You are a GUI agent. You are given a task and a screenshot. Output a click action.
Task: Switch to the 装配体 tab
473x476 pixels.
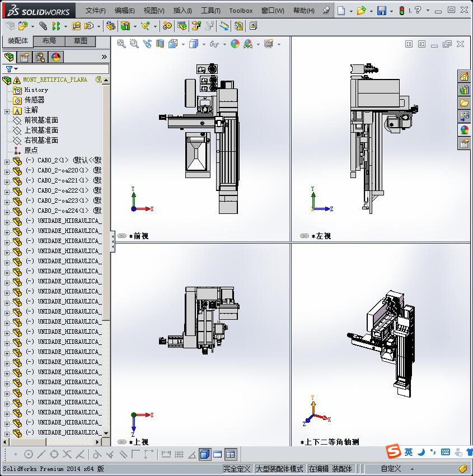17,41
